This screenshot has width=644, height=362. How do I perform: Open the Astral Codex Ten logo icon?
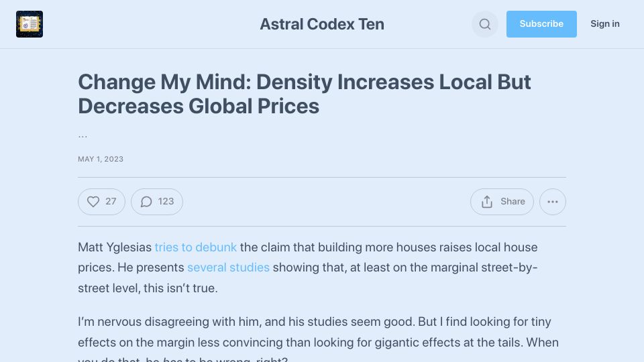click(x=30, y=24)
